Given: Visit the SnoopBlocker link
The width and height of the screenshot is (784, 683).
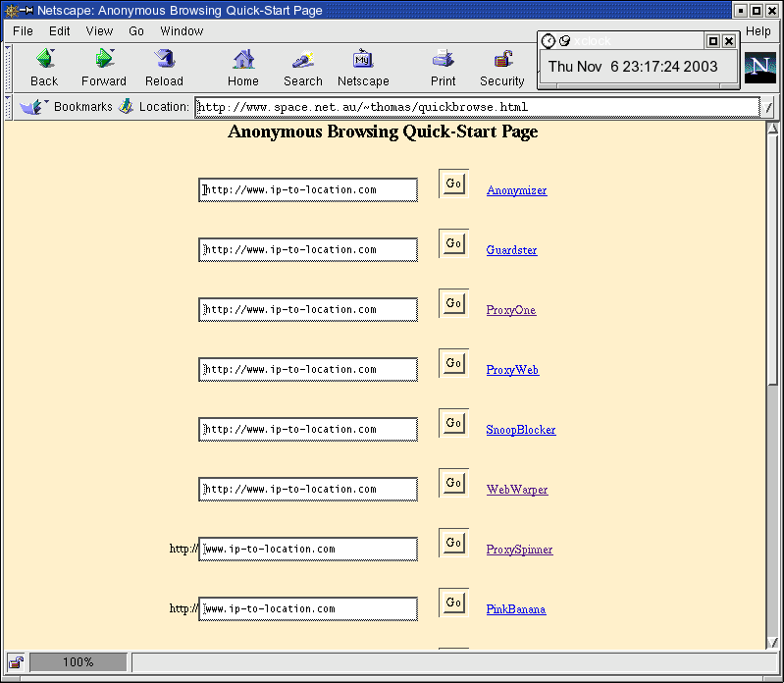Looking at the screenshot, I should 521,430.
